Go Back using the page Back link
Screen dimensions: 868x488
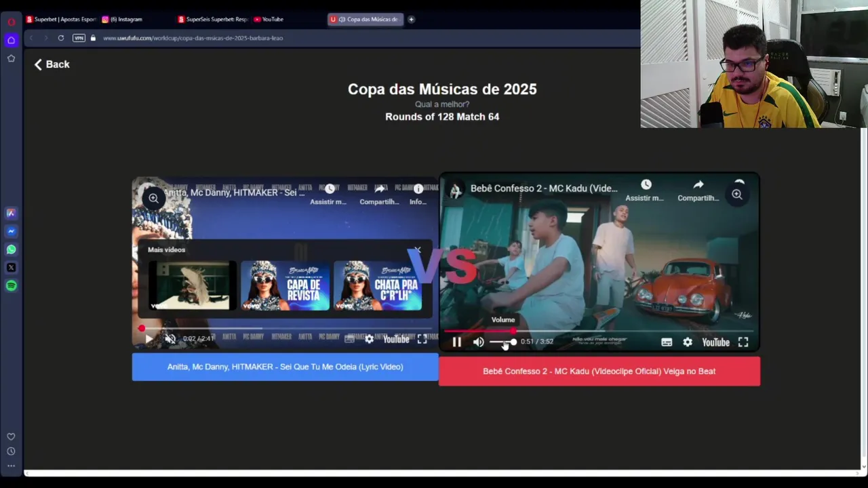pos(52,64)
